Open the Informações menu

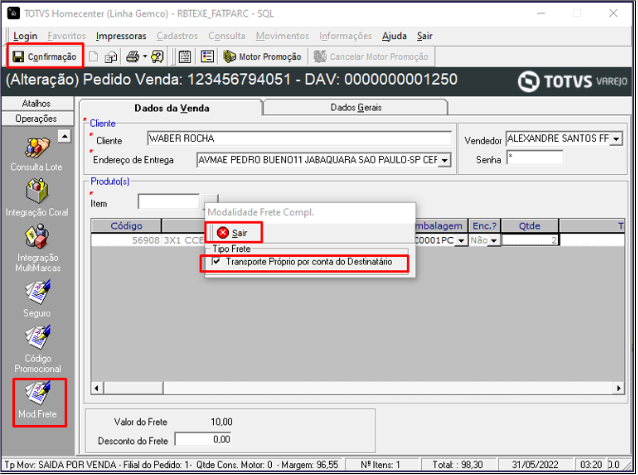point(345,36)
